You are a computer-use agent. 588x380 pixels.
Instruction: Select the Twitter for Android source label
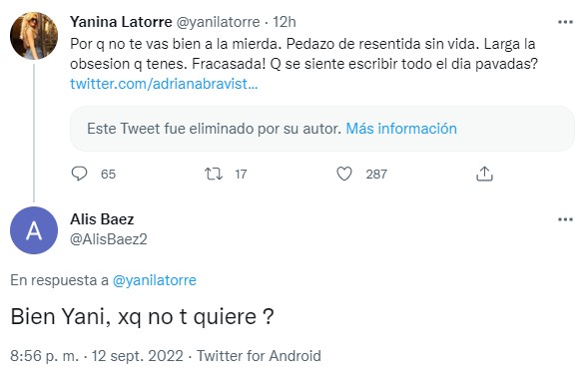(x=259, y=356)
